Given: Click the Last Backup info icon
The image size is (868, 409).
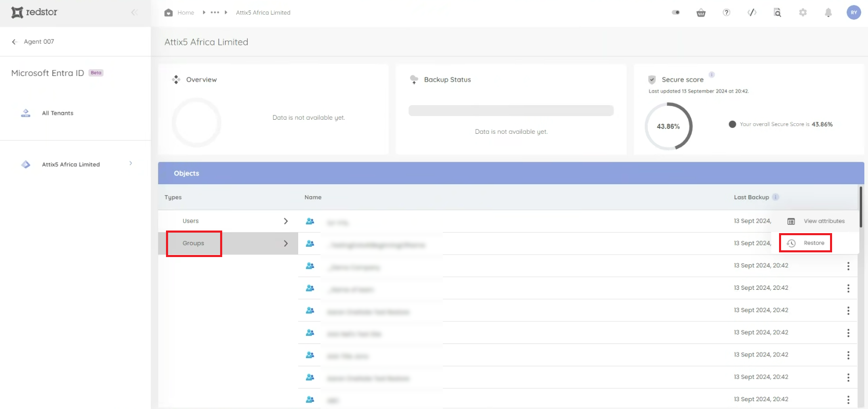Looking at the screenshot, I should click(776, 197).
